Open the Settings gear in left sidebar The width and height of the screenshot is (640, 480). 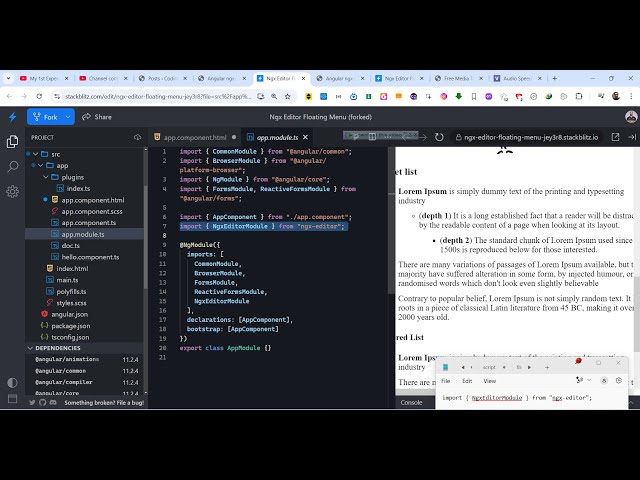(x=12, y=189)
